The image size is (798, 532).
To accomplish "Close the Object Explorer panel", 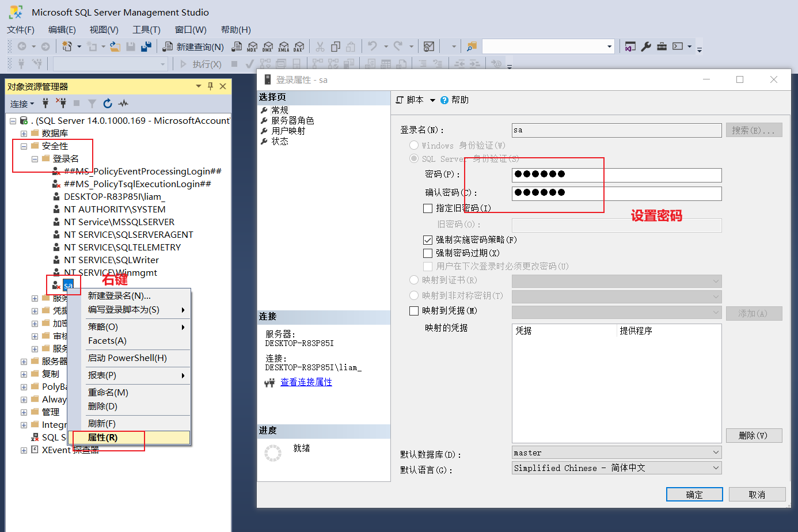I will coord(223,86).
